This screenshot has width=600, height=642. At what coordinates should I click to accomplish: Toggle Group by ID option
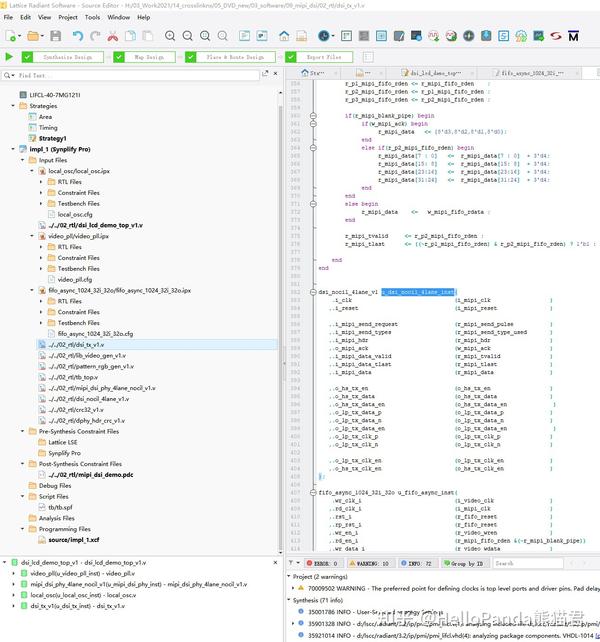click(464, 563)
